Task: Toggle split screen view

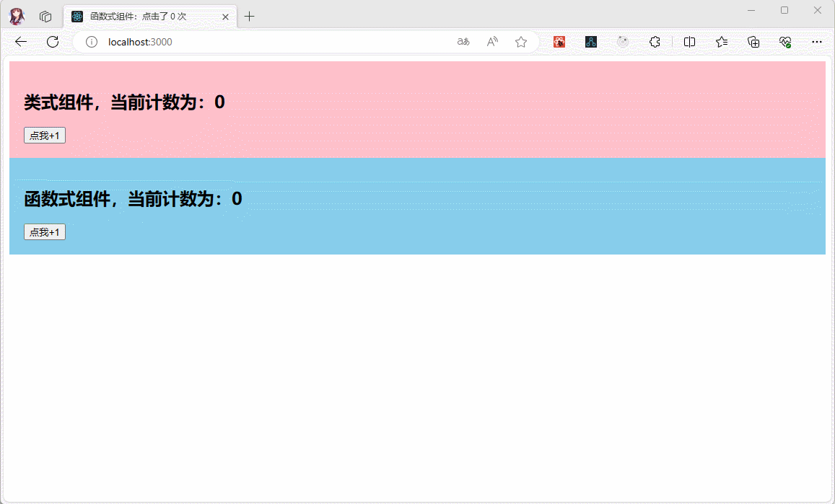Action: point(689,42)
